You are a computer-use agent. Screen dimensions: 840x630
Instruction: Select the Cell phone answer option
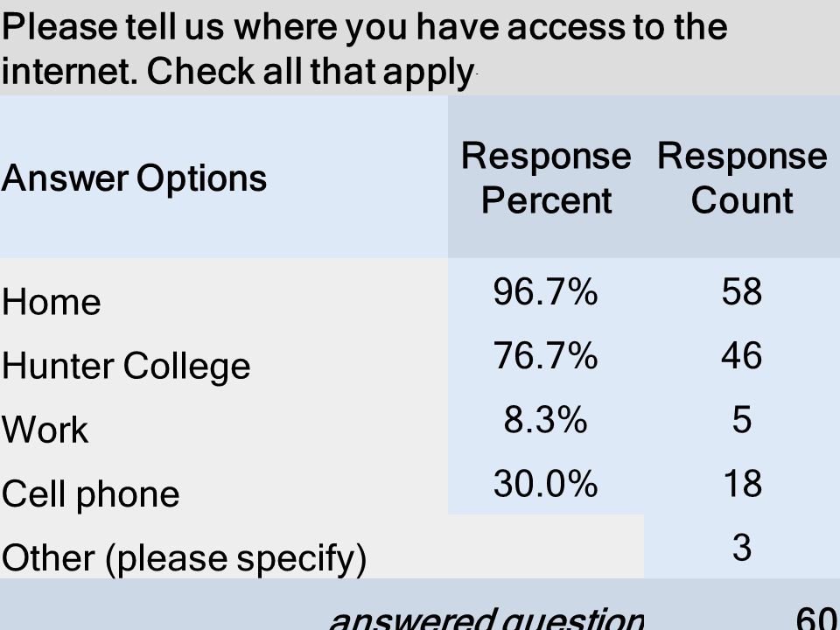(x=90, y=493)
